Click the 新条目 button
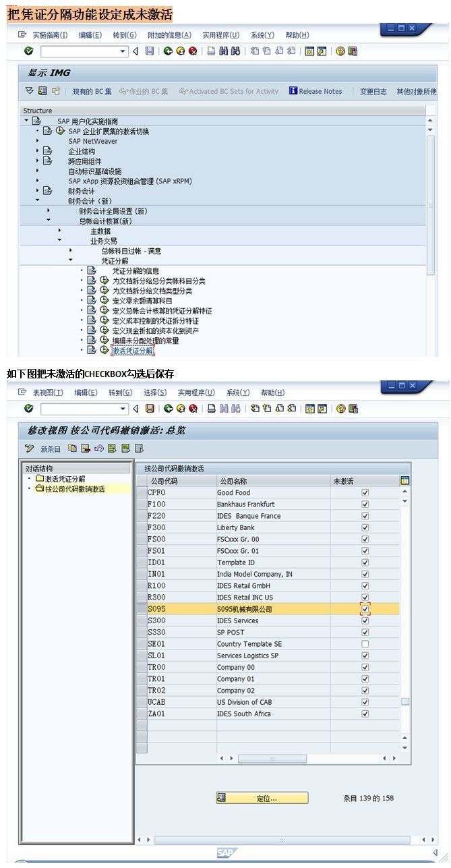451x868 pixels. pyautogui.click(x=51, y=449)
